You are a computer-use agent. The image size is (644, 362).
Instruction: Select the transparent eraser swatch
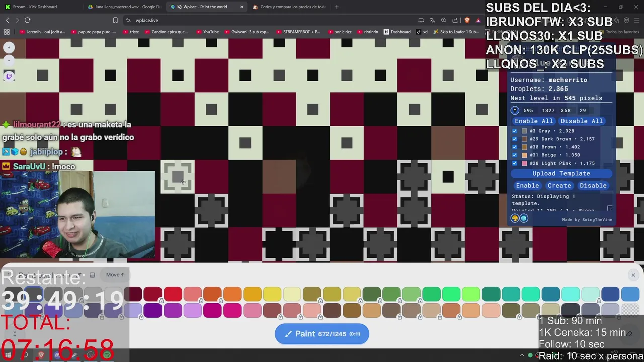tap(630, 310)
